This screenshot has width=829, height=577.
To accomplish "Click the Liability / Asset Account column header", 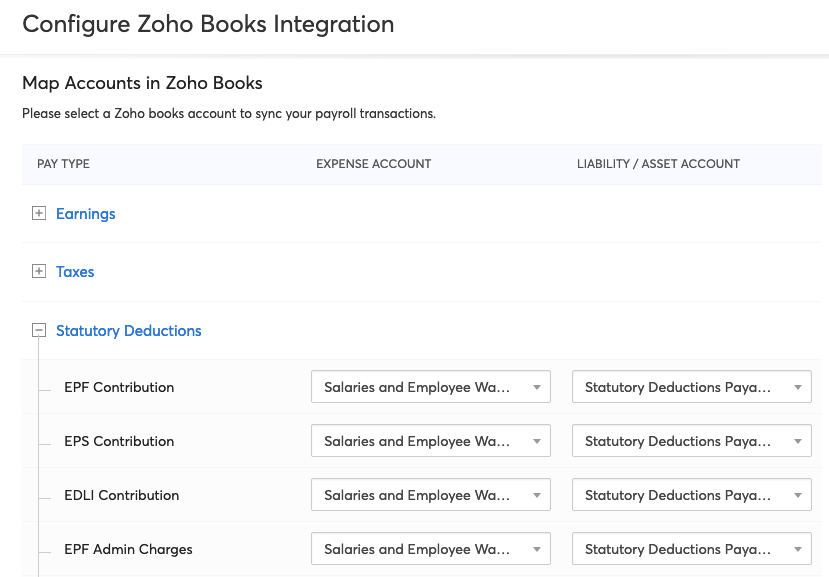I will pyautogui.click(x=658, y=164).
